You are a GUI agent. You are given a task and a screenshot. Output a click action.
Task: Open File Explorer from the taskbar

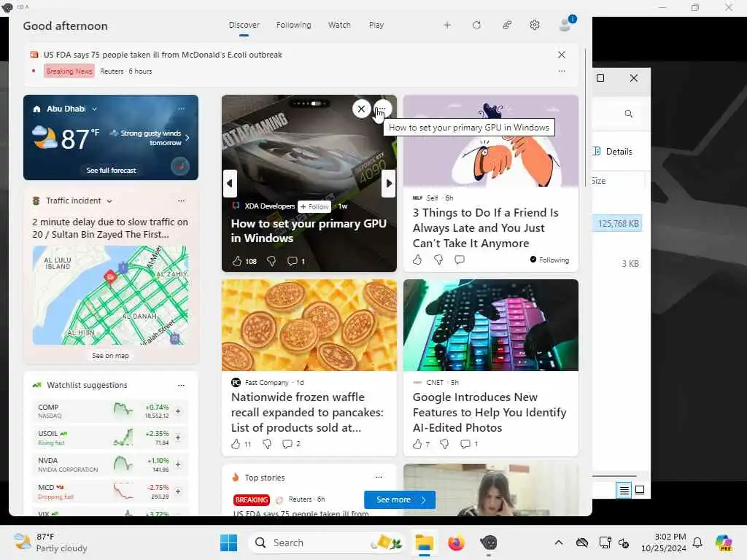coord(424,542)
